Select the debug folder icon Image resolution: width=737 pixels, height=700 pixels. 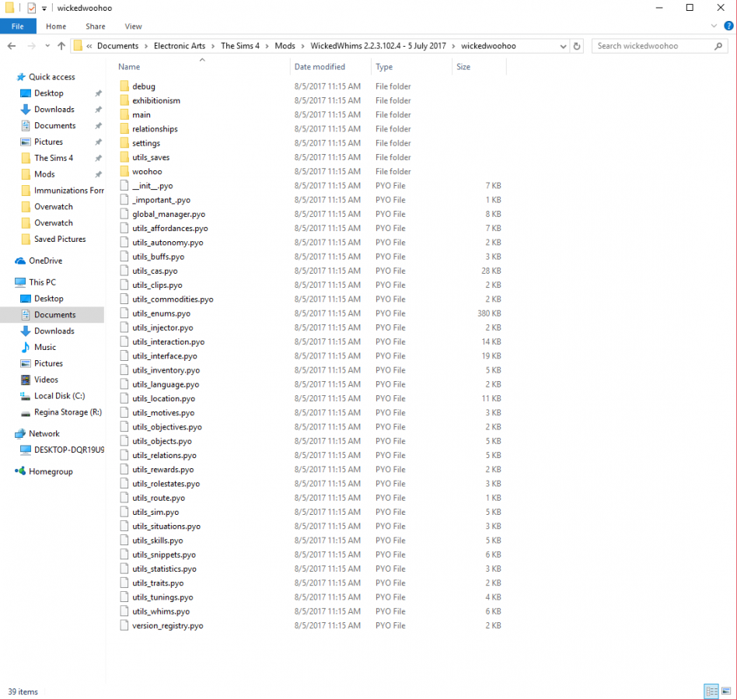[x=124, y=86]
